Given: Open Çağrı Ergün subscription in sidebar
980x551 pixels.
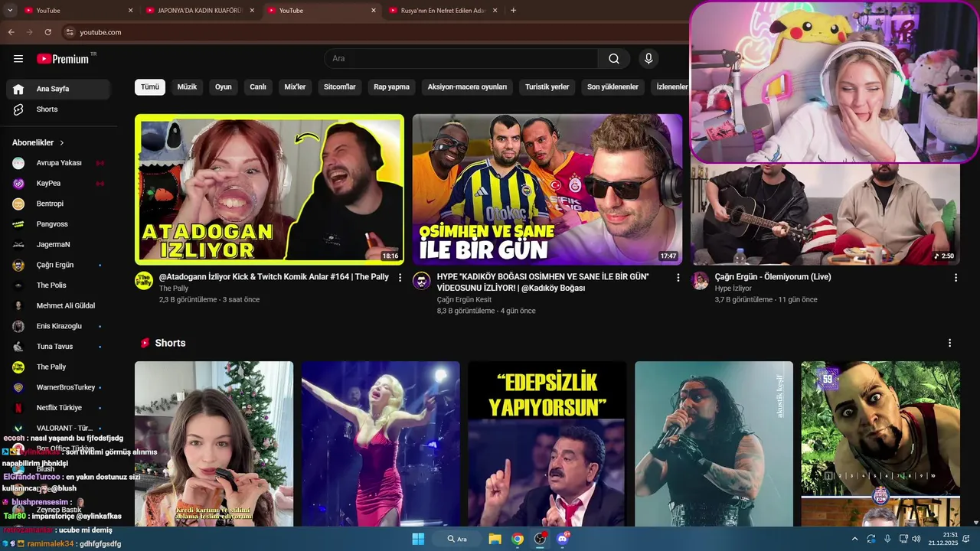Looking at the screenshot, I should (x=59, y=265).
